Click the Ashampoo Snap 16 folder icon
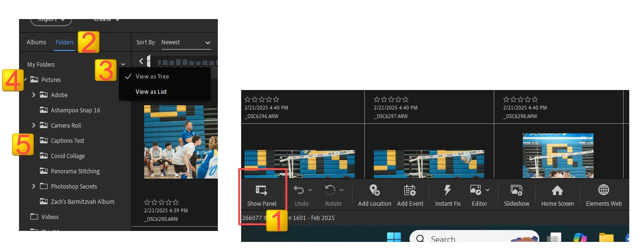This screenshot has height=250, width=644. pyautogui.click(x=44, y=110)
